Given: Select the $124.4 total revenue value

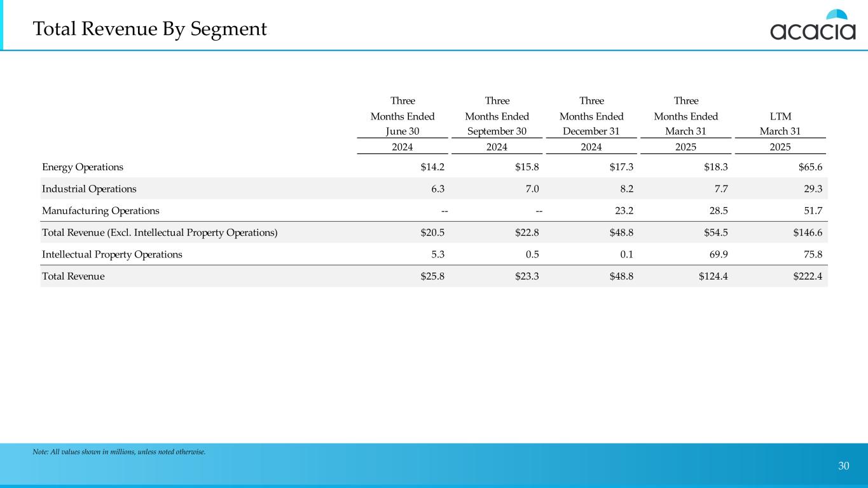Looking at the screenshot, I should (712, 276).
